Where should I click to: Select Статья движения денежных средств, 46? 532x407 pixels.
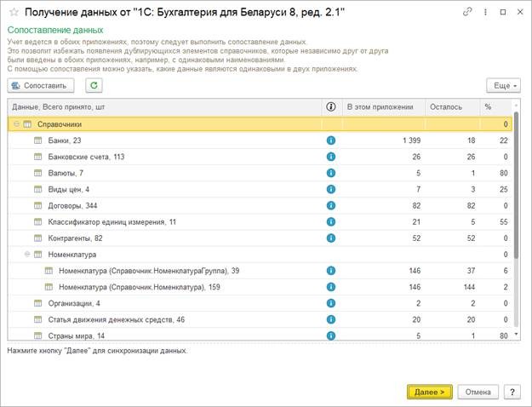(260, 319)
